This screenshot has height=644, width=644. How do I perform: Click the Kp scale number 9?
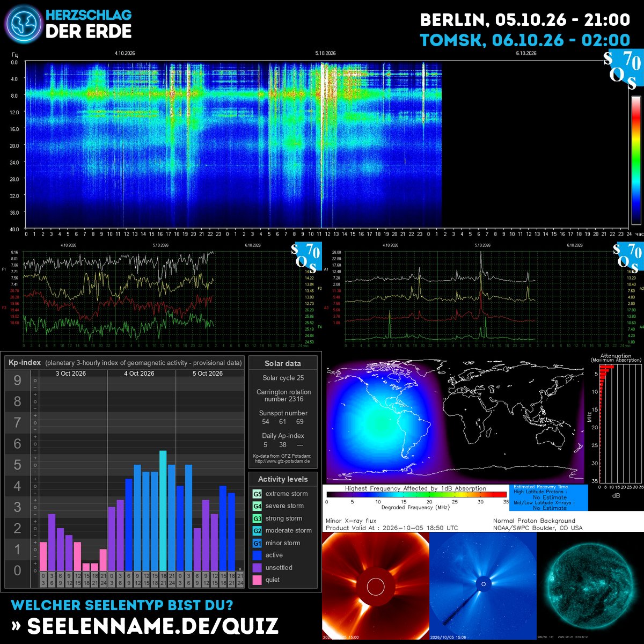(x=18, y=380)
